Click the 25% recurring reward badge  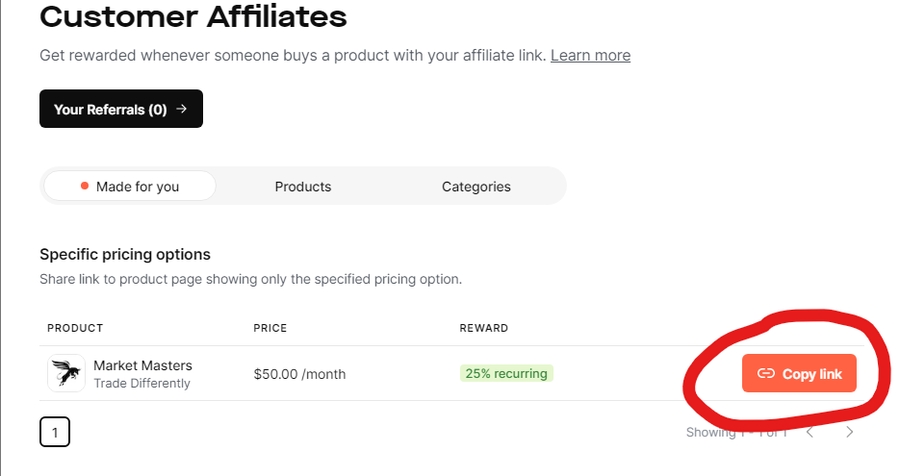[506, 373]
